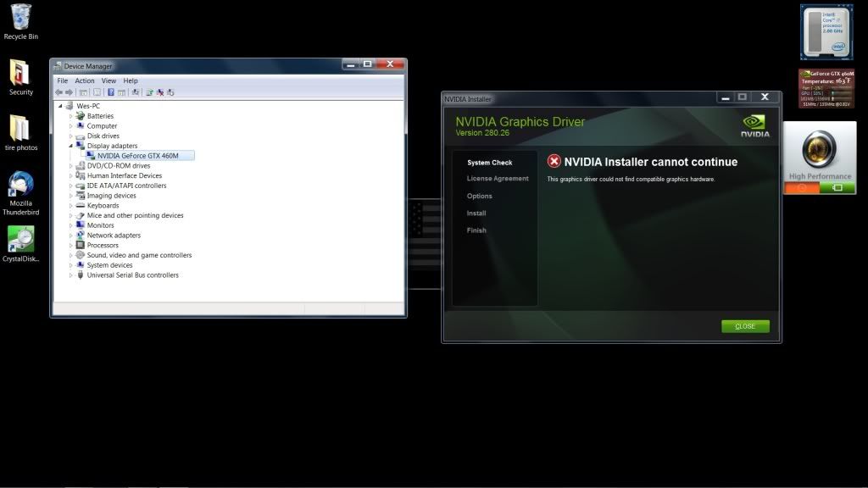Select the Imaging devices tree item
The width and height of the screenshot is (868, 488).
coord(111,196)
